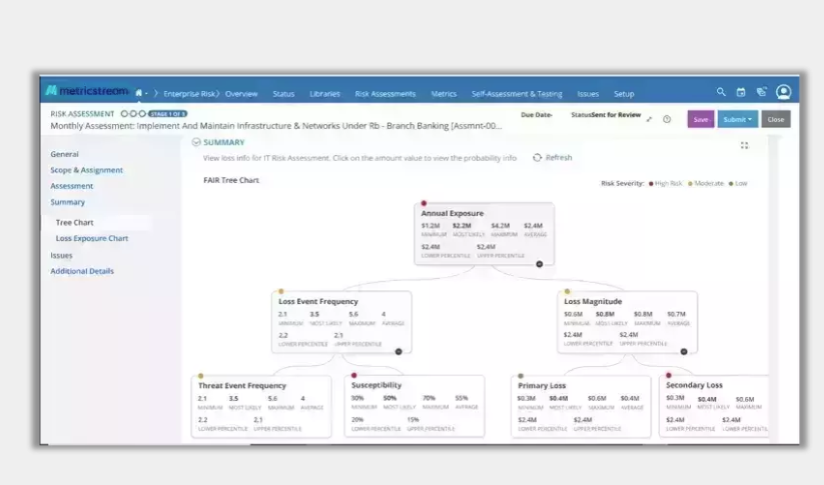Select Tree Chart in sidebar
The height and width of the screenshot is (485, 824).
click(75, 222)
